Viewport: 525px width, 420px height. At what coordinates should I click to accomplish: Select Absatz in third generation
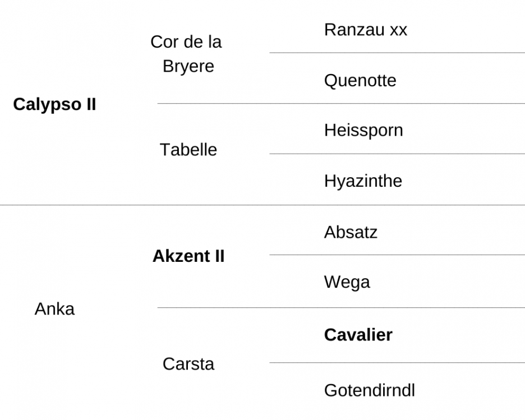(x=351, y=232)
